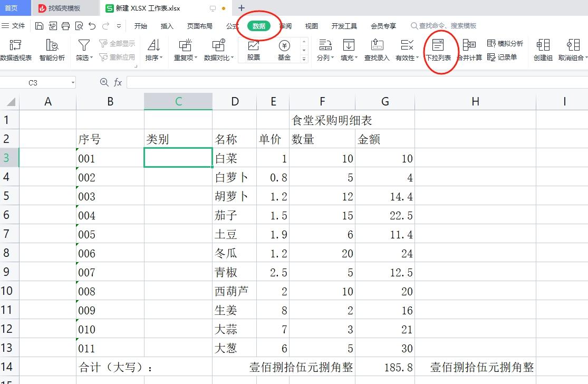Click the select-all corner of the grid
The image size is (588, 384).
[x=11, y=102]
